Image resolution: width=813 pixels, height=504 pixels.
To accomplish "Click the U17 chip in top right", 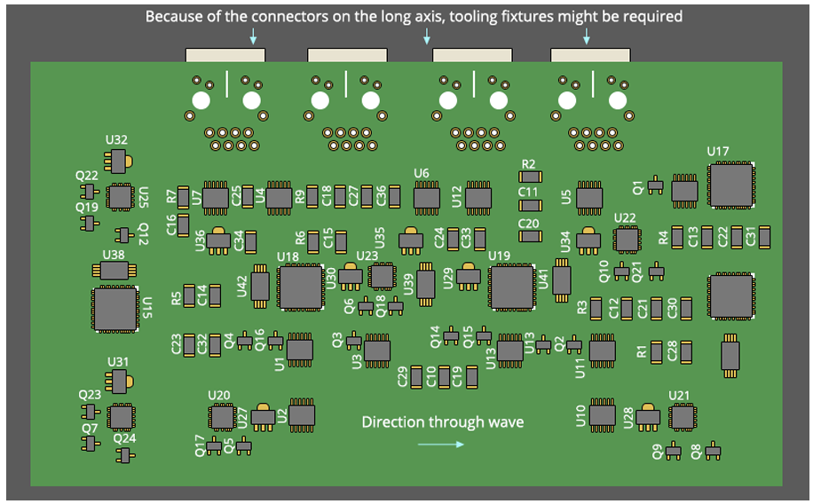I will (731, 185).
